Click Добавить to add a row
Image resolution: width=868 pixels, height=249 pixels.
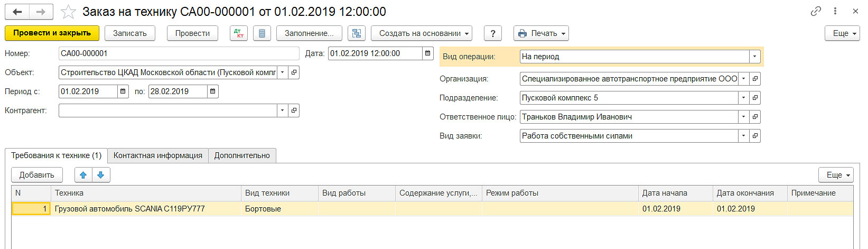pos(37,175)
